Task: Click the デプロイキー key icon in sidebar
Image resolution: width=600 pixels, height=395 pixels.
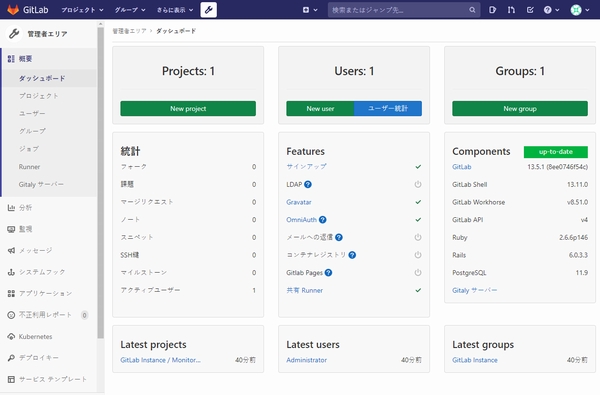Action: tap(11, 357)
